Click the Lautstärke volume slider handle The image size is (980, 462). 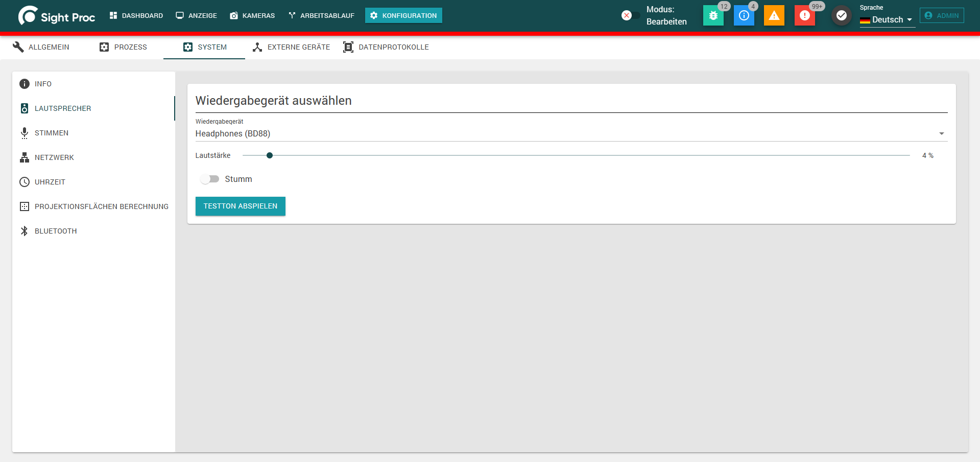point(270,155)
